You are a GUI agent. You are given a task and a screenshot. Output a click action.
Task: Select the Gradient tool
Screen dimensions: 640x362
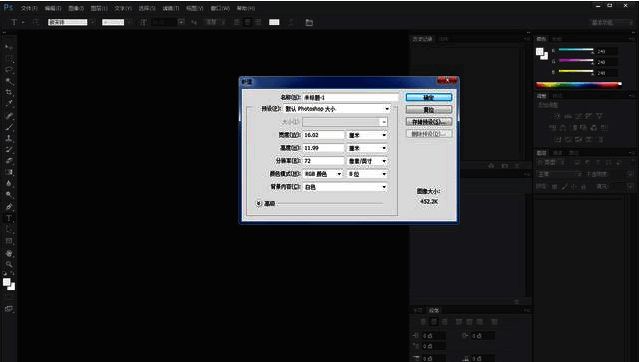(x=9, y=172)
